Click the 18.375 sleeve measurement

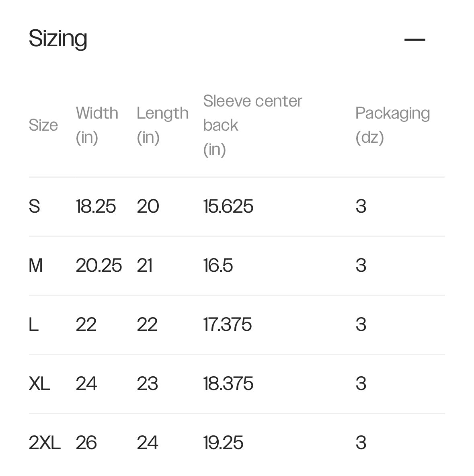tap(228, 384)
